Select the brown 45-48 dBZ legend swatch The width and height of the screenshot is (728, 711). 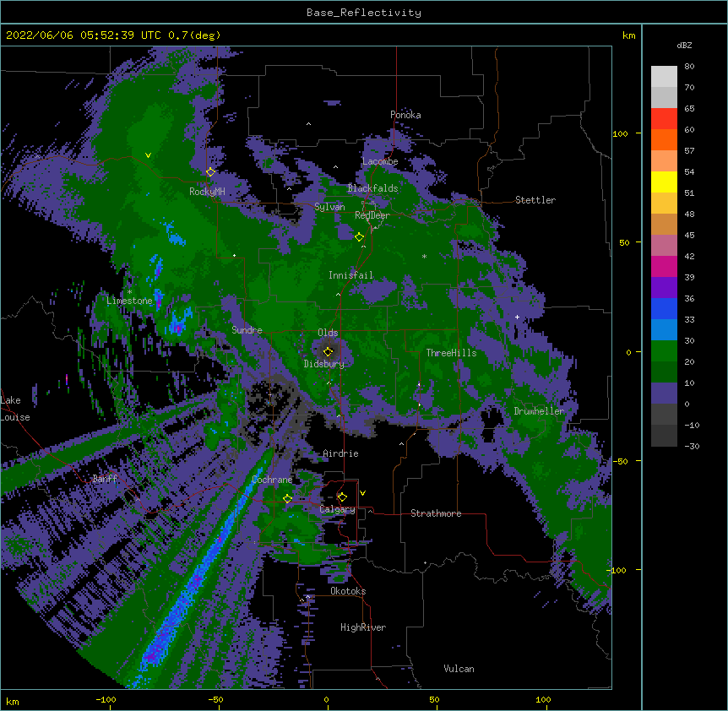click(664, 224)
